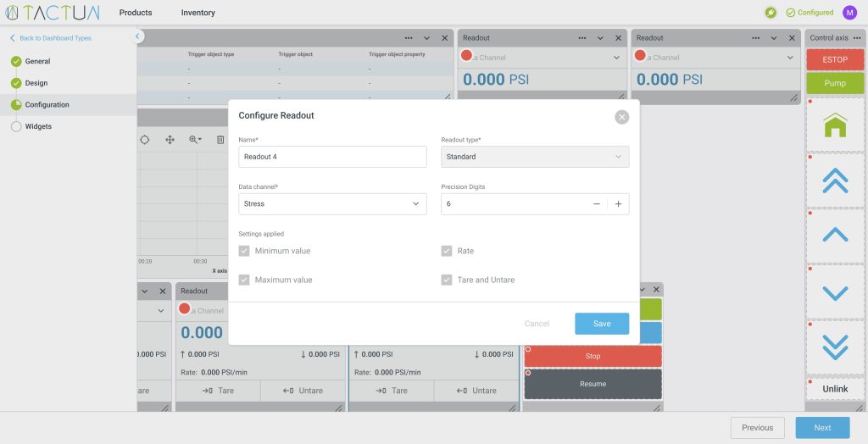Go Back to Dashboard Types
This screenshot has width=868, height=444.
pos(50,38)
